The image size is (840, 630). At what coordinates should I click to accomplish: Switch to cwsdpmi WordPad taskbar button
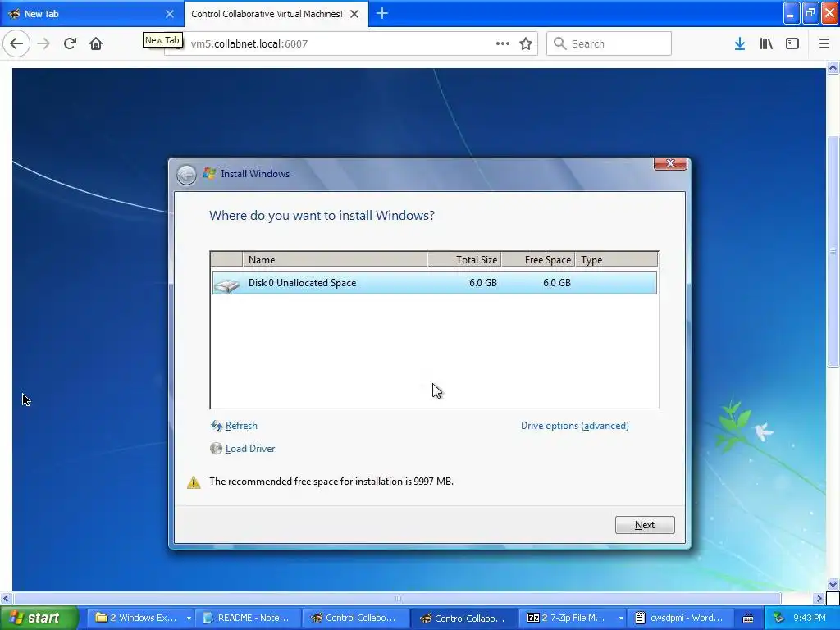[x=680, y=618]
